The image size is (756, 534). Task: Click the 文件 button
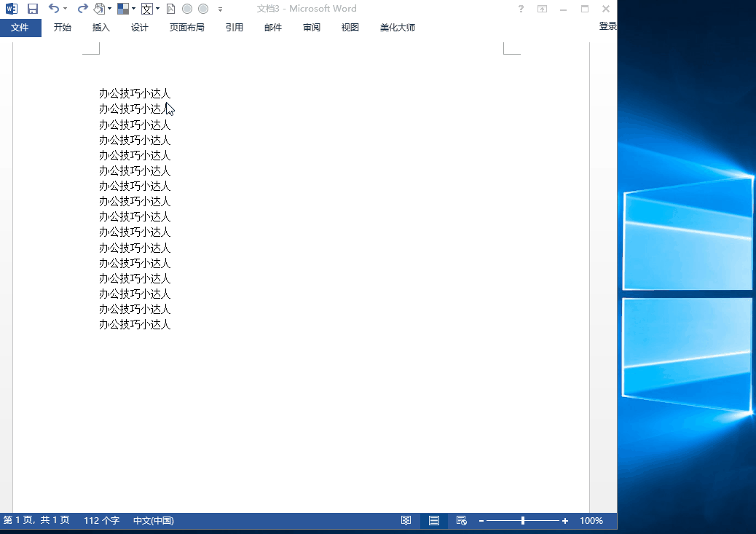tap(20, 28)
